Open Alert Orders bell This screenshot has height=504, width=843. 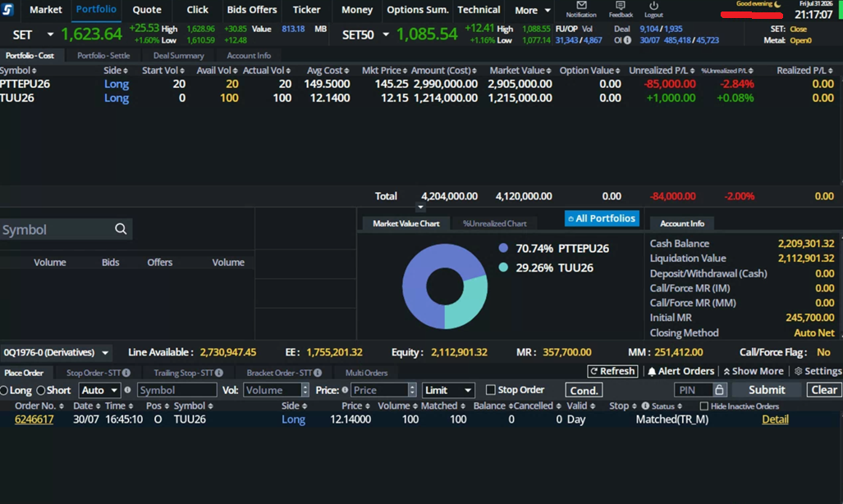(x=680, y=371)
